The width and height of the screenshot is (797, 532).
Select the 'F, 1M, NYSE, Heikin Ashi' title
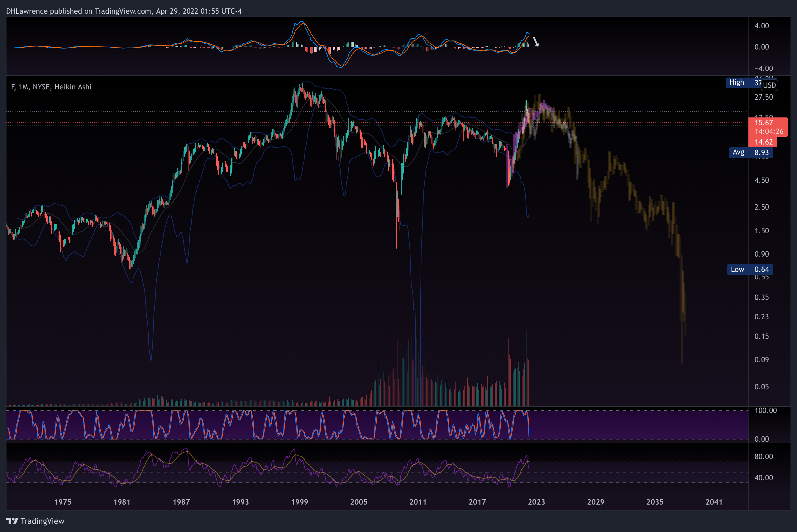tap(51, 87)
